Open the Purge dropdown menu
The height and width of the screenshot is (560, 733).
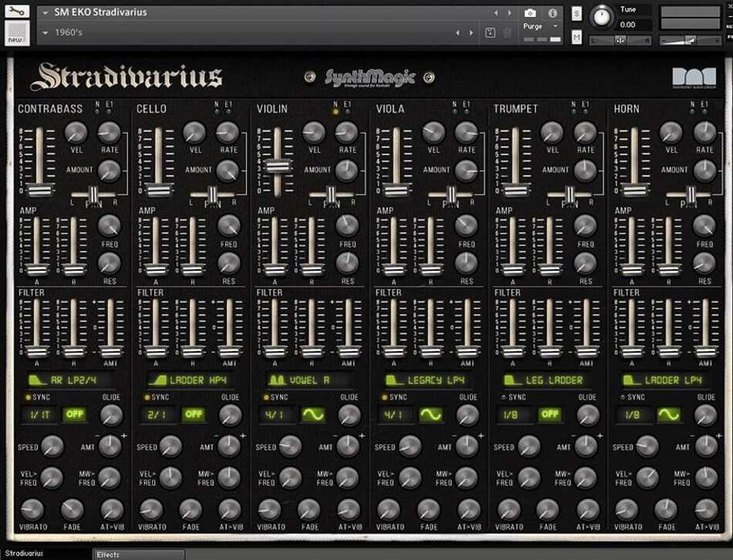[540, 26]
